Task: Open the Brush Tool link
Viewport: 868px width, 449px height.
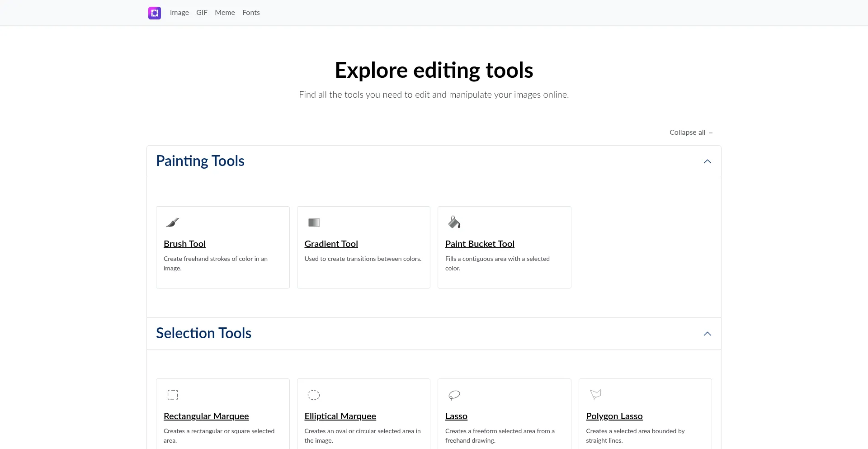Action: [x=184, y=244]
